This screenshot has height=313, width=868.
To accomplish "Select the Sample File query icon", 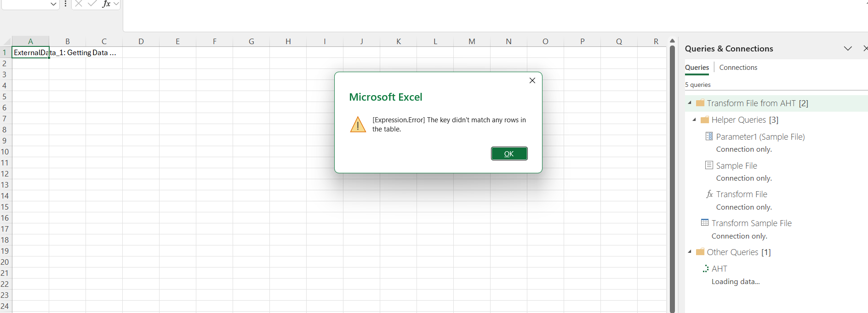I will coord(709,165).
